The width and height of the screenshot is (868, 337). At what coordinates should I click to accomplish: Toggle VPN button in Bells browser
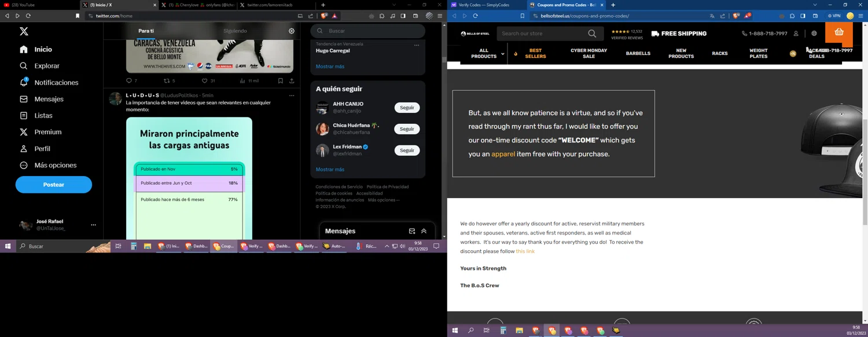pyautogui.click(x=834, y=16)
